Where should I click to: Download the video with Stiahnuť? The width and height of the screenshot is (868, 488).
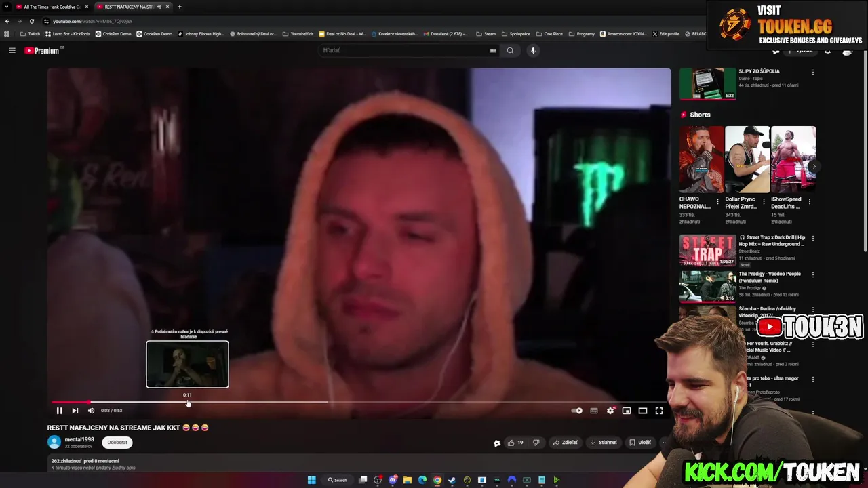[x=604, y=443]
